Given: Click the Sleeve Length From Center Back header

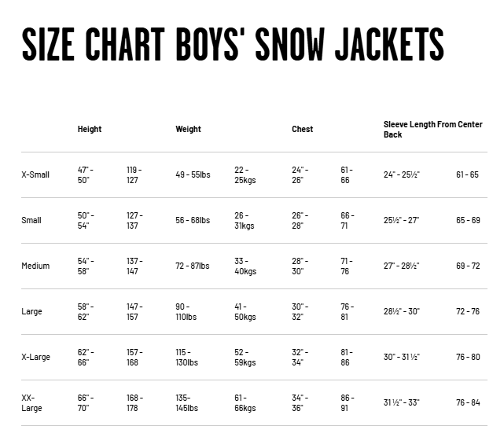Looking at the screenshot, I should coord(432,130).
